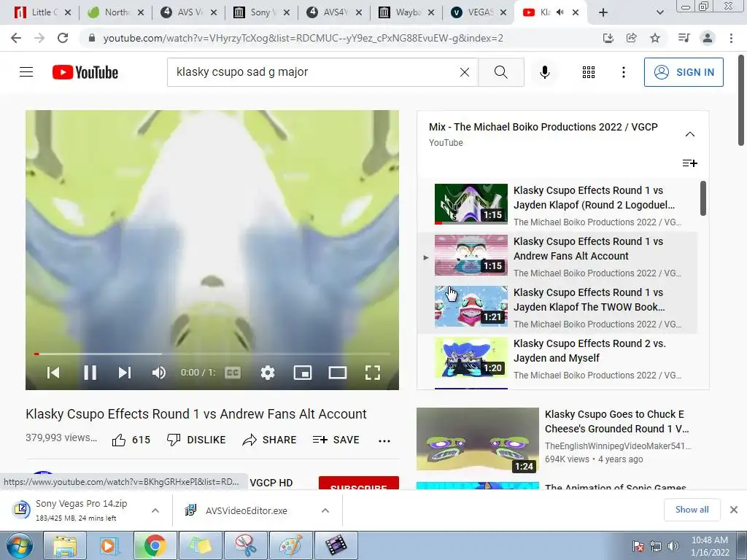This screenshot has width=747, height=560.
Task: Start voice search with the microphone icon
Action: pos(544,72)
